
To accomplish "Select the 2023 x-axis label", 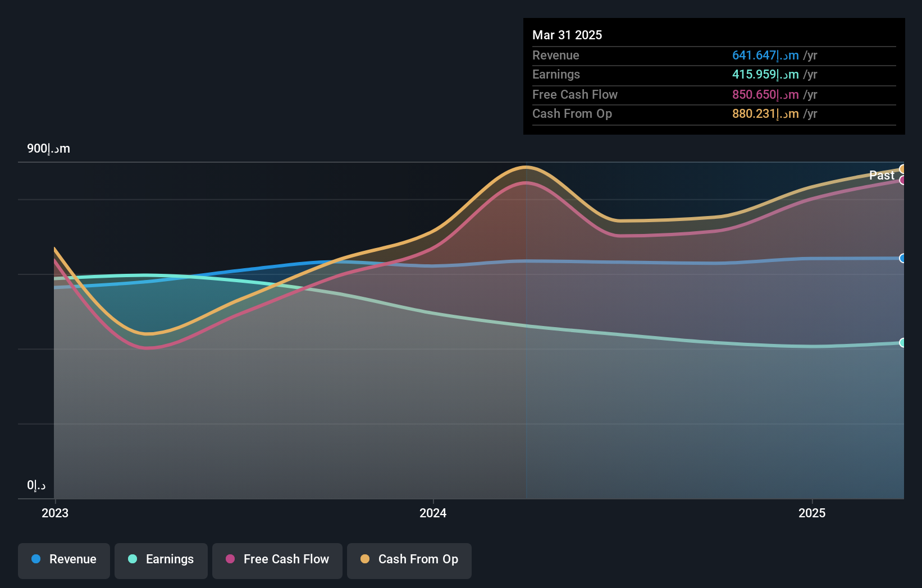I will 55,513.
